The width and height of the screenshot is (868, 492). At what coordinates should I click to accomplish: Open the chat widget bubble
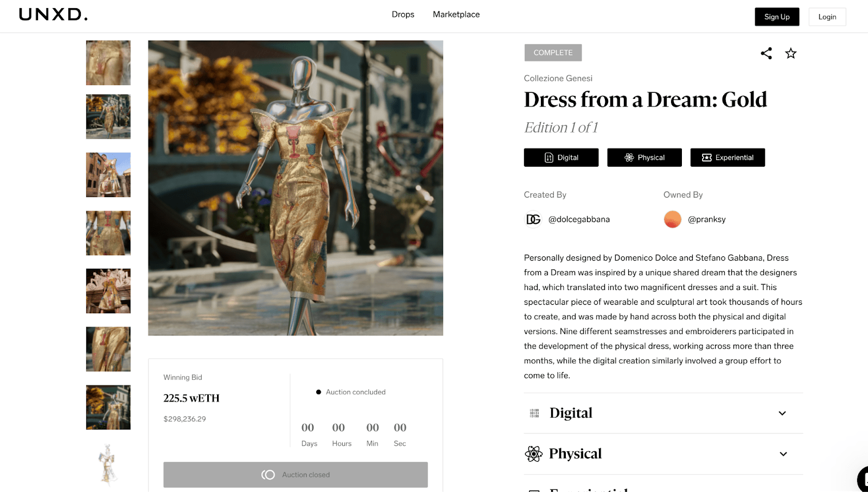pyautogui.click(x=863, y=479)
